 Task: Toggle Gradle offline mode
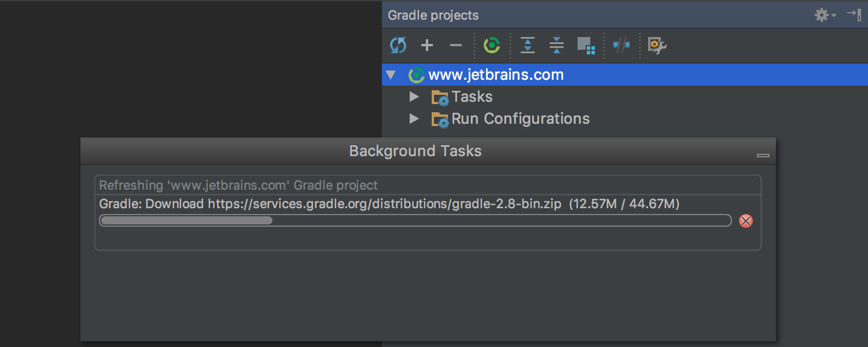click(621, 45)
